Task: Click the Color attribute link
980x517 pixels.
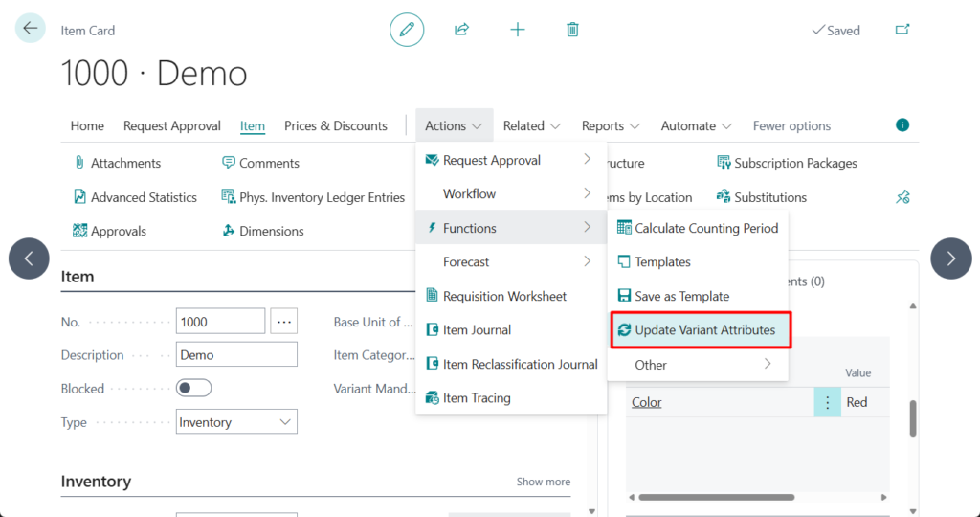Action: pyautogui.click(x=647, y=402)
